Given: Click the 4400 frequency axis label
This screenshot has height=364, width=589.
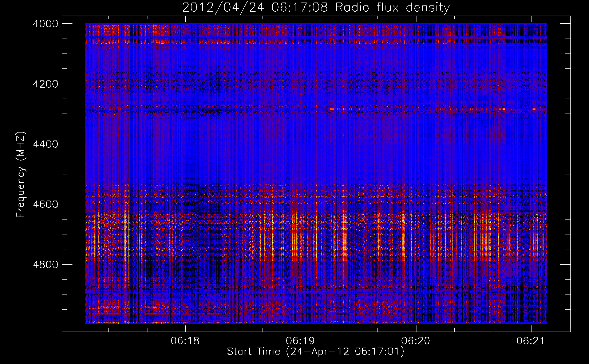Looking at the screenshot, I should (46, 144).
